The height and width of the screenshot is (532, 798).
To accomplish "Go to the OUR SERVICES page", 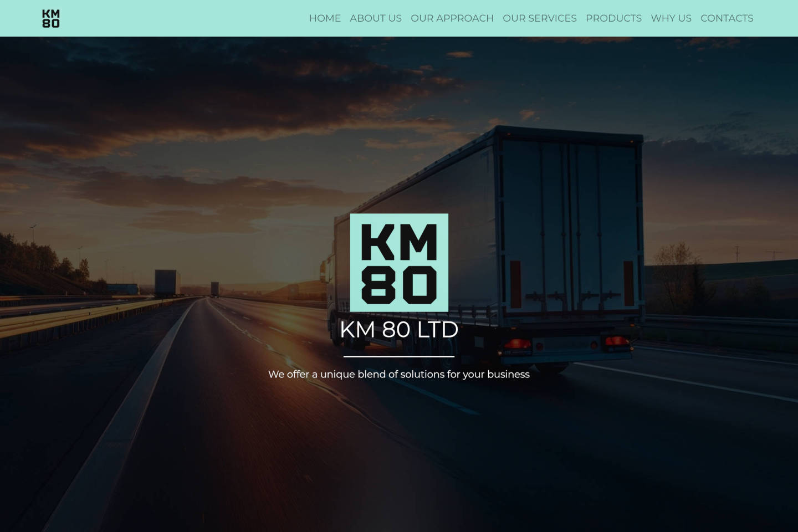I will pos(539,18).
